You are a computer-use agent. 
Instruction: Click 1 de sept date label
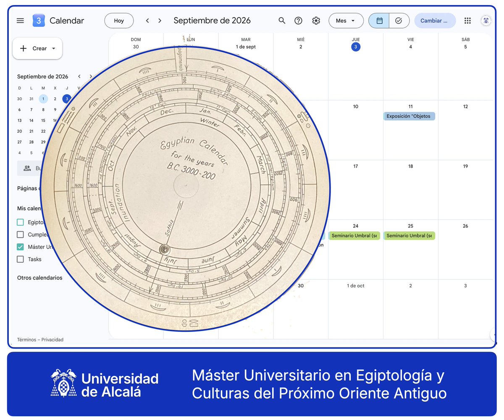(x=246, y=47)
